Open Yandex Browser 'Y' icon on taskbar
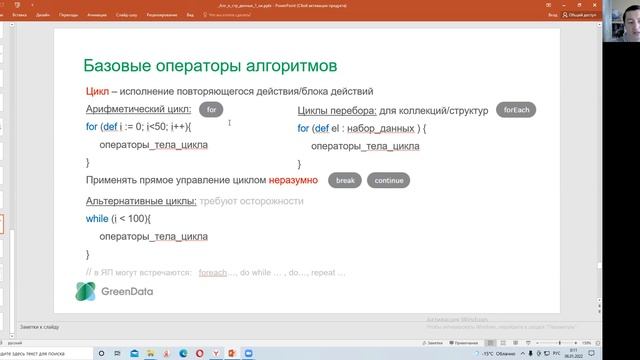Screen dimensions: 640x360 [x=216, y=353]
